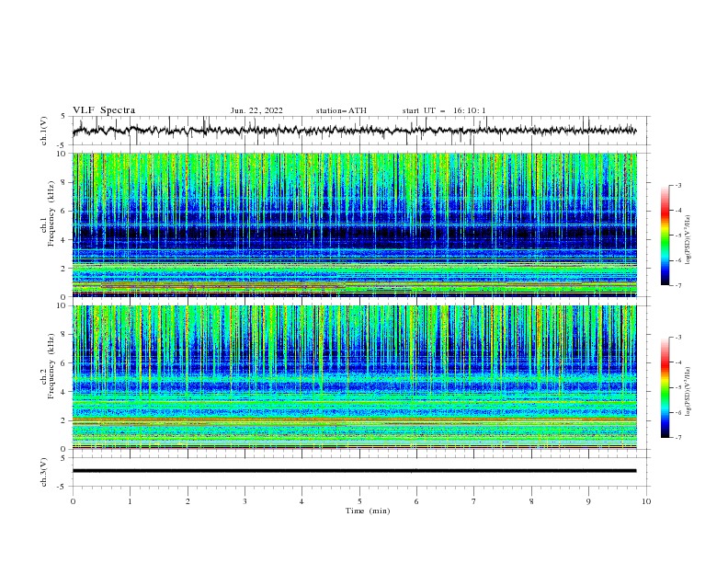Click the "station=ATH" header label
The image size is (728, 563).
[341, 110]
